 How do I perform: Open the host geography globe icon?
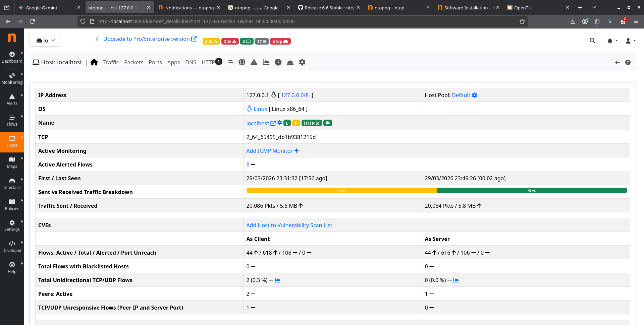(x=242, y=62)
